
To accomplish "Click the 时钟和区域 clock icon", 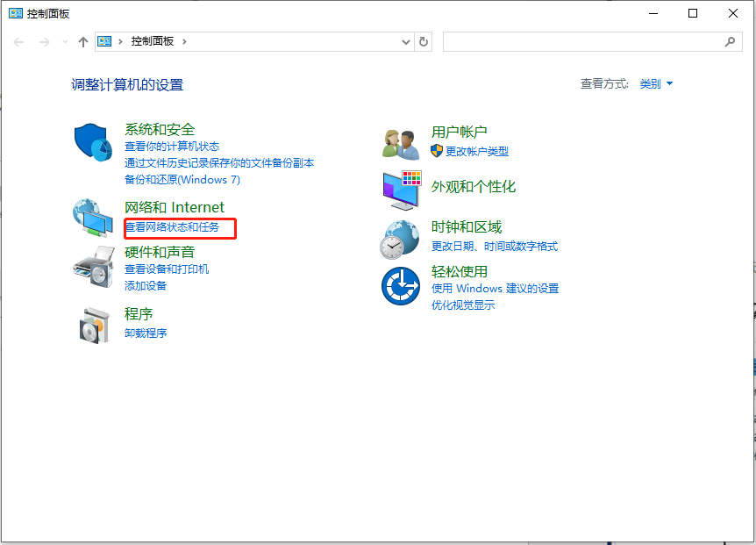I will point(400,239).
